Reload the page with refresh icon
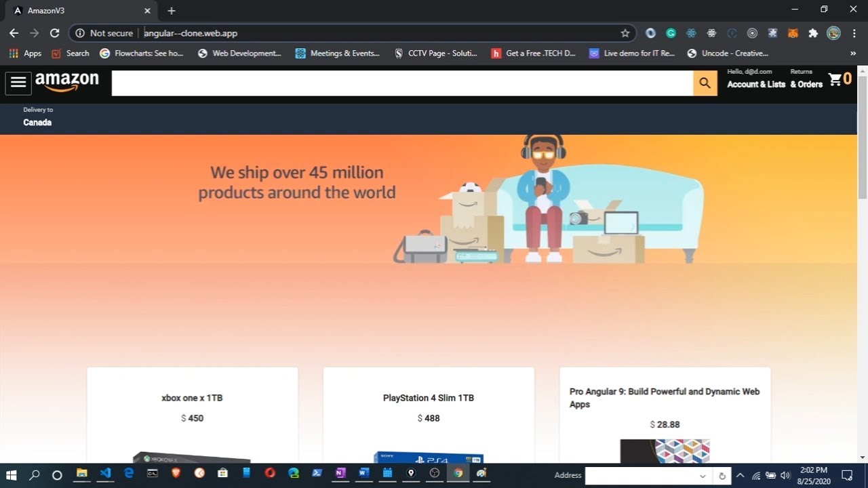The image size is (868, 488). (55, 33)
